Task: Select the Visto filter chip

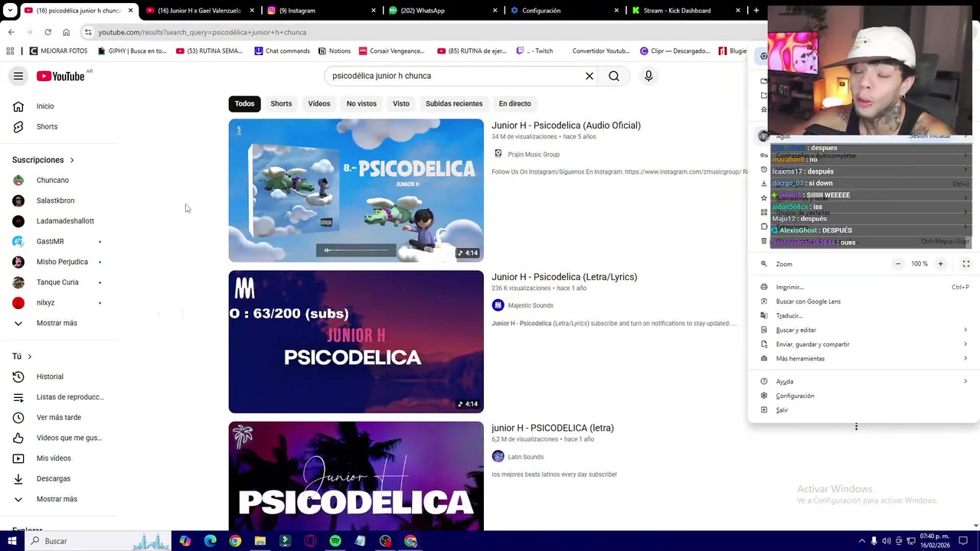Action: 401,103
